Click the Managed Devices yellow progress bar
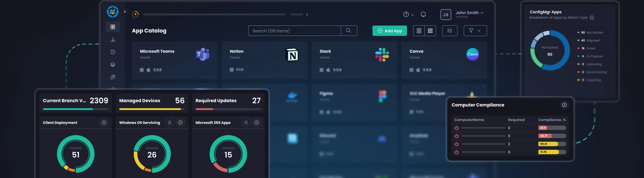Image resolution: width=644 pixels, height=178 pixels. point(152,109)
